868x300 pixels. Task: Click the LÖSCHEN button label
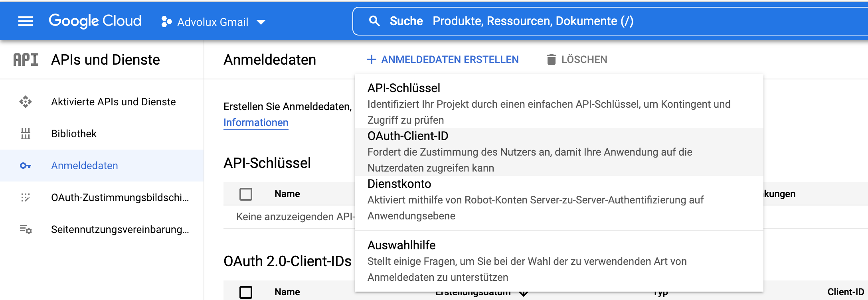tap(584, 59)
